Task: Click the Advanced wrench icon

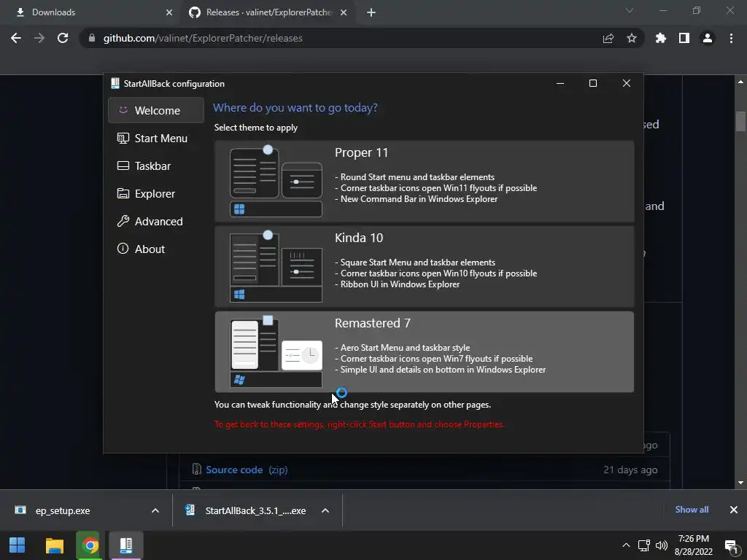Action: (x=123, y=221)
